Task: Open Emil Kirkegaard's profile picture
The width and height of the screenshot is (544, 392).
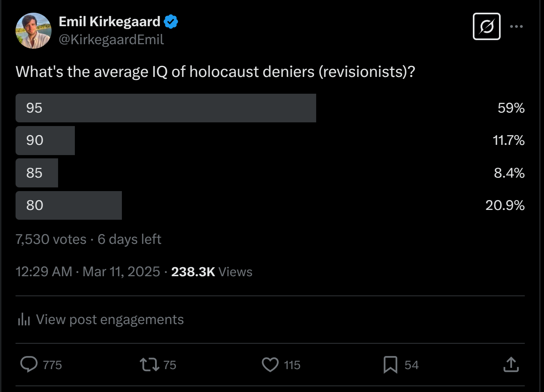Action: [34, 31]
